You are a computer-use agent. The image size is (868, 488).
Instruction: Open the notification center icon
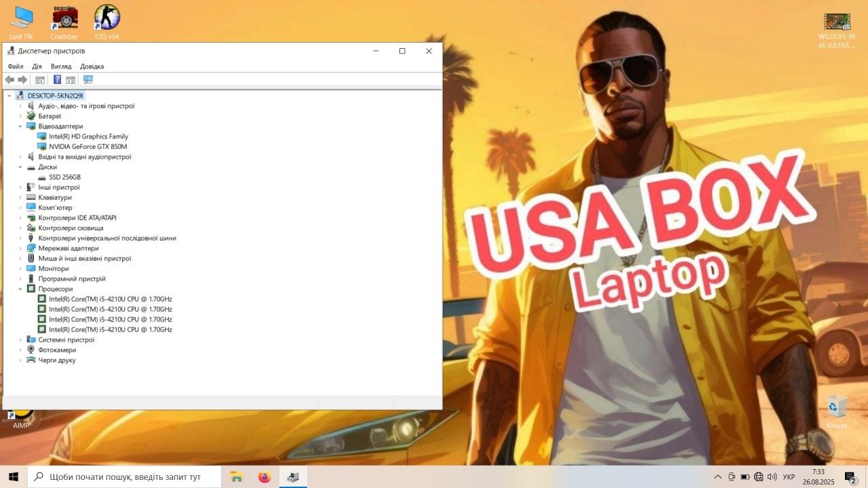coord(851,477)
